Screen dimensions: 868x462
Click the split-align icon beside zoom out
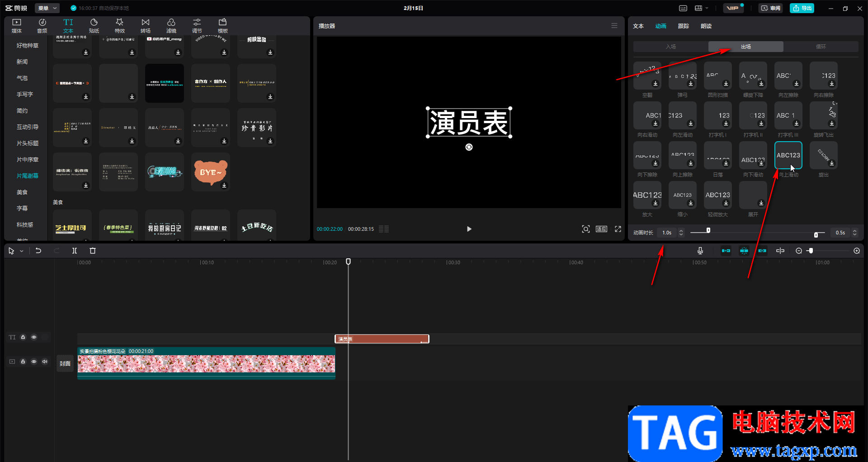click(780, 251)
